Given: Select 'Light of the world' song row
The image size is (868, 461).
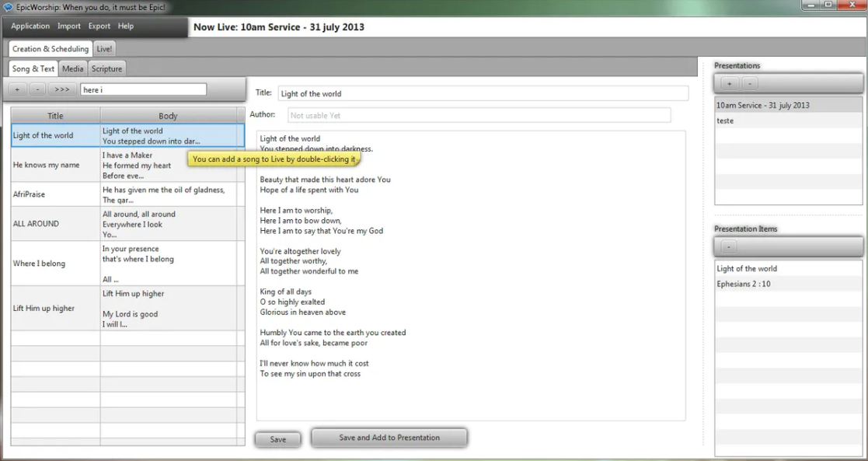Looking at the screenshot, I should (x=127, y=136).
